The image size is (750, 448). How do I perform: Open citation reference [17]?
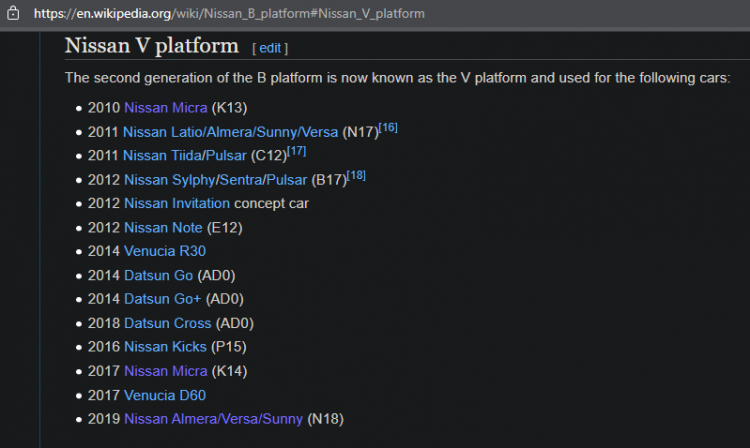(297, 151)
